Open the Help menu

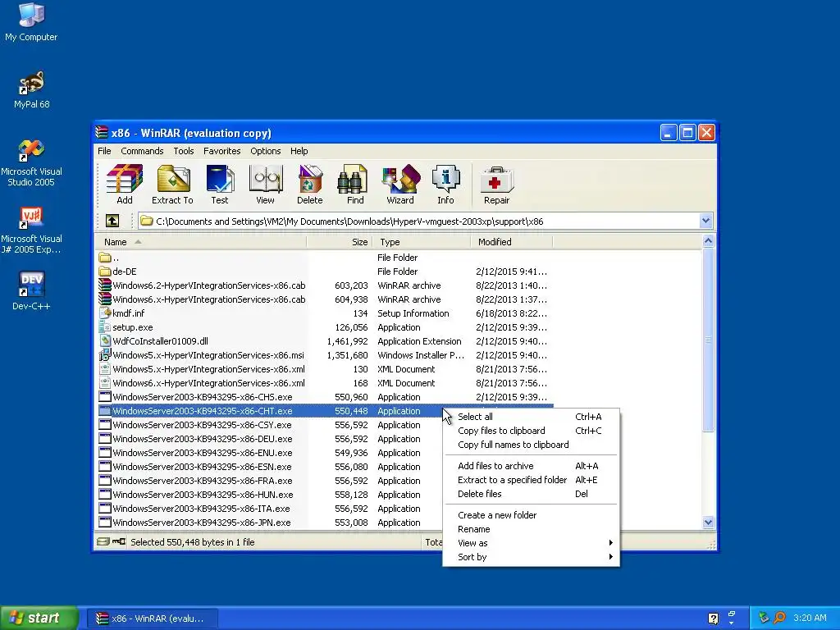299,151
